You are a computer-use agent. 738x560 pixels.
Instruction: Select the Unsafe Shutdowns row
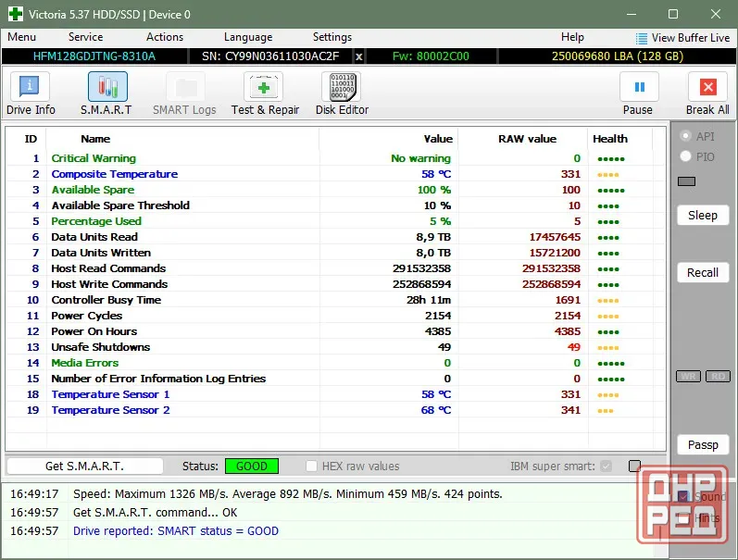pyautogui.click(x=336, y=347)
